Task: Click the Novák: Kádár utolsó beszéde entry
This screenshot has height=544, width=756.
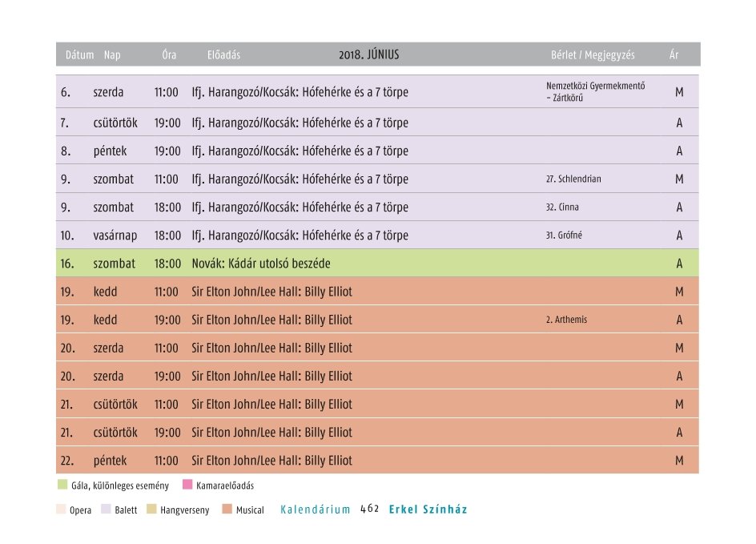Action: coord(261,264)
